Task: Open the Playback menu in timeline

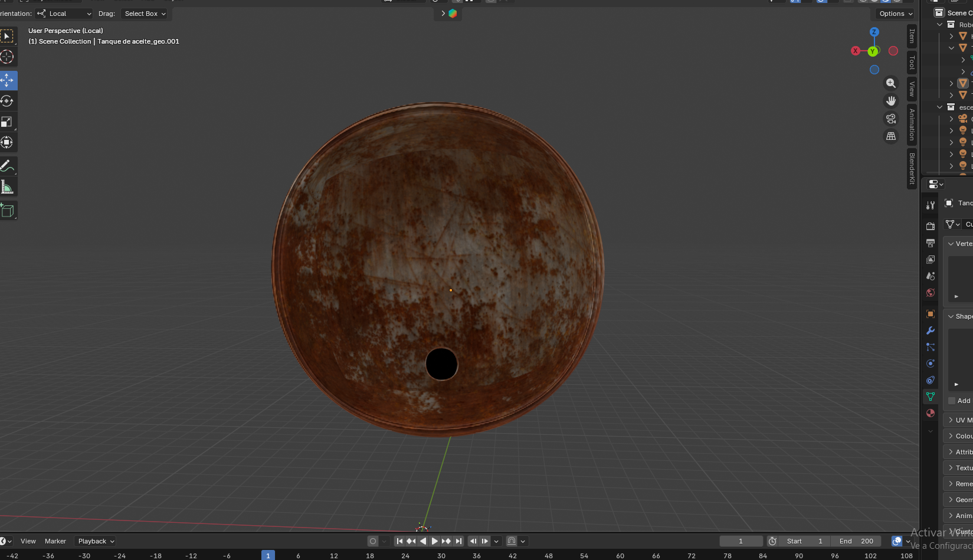Action: (x=96, y=541)
